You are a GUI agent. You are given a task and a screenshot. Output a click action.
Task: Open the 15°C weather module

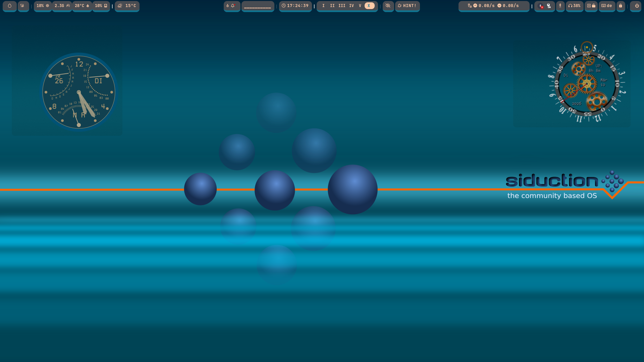point(127,6)
